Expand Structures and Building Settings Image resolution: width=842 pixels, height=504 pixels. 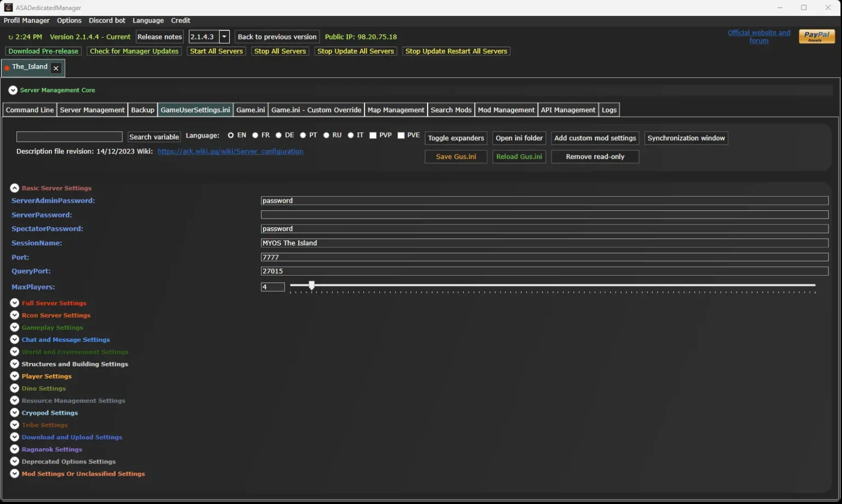pos(15,364)
